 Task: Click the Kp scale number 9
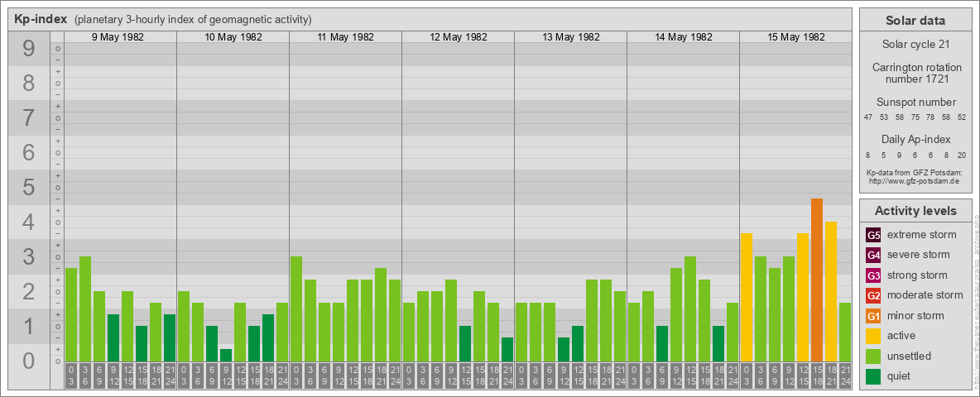[29, 48]
